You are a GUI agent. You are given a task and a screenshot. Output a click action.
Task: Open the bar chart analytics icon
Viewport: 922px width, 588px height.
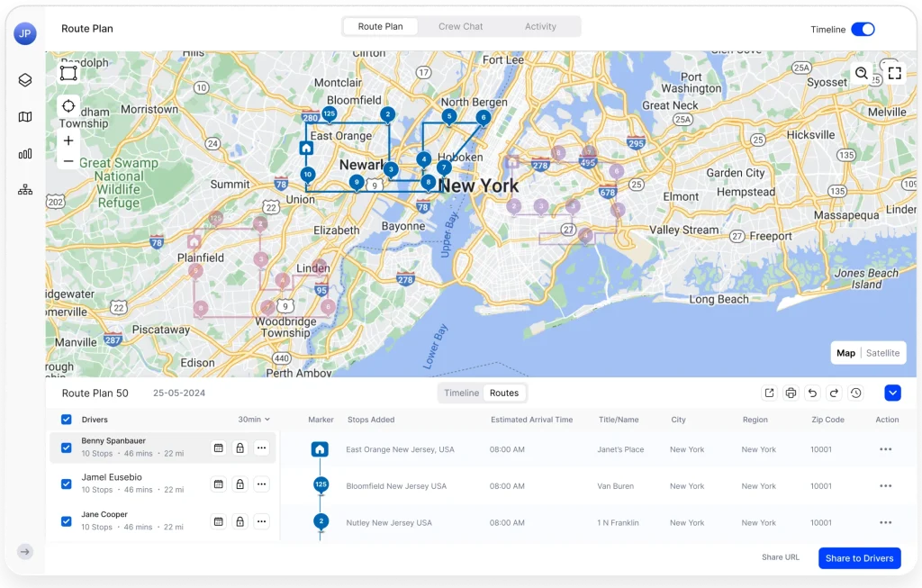(x=24, y=153)
